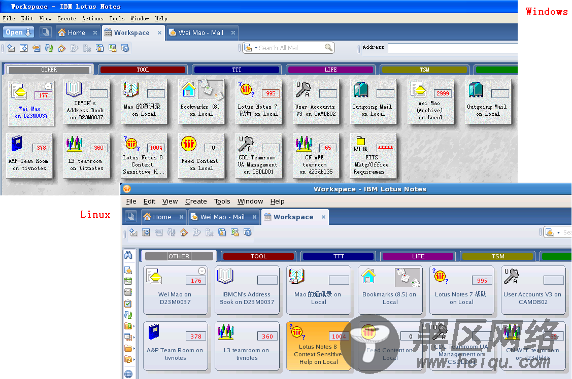Select highlighted Lotus Notes 8 Help tile, Linux

click(x=318, y=345)
